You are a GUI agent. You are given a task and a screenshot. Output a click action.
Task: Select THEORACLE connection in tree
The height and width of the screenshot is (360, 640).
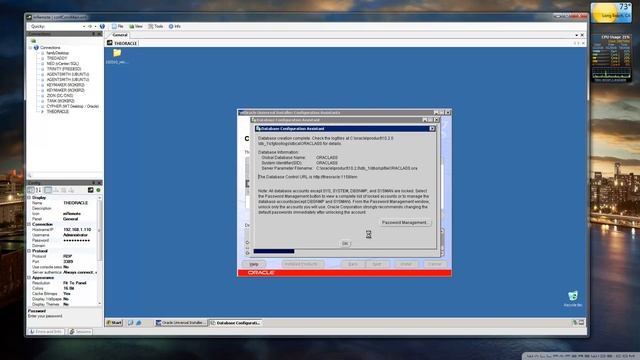pyautogui.click(x=58, y=111)
